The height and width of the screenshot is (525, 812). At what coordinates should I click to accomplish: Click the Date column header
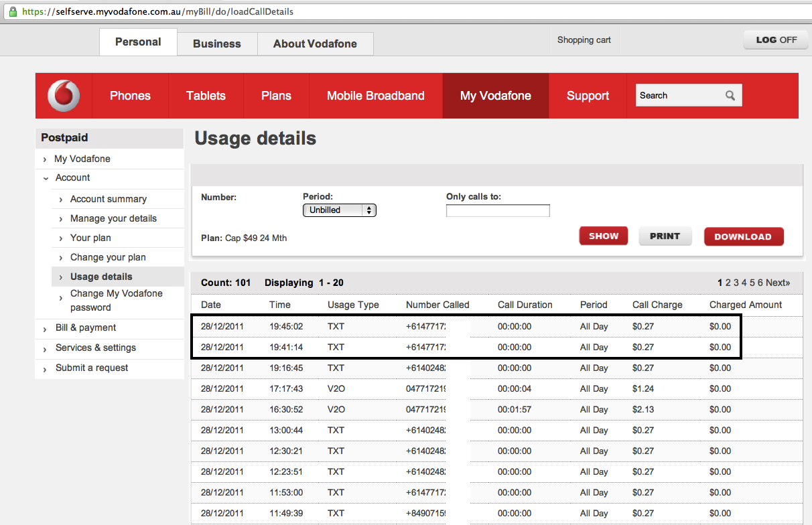(x=210, y=305)
